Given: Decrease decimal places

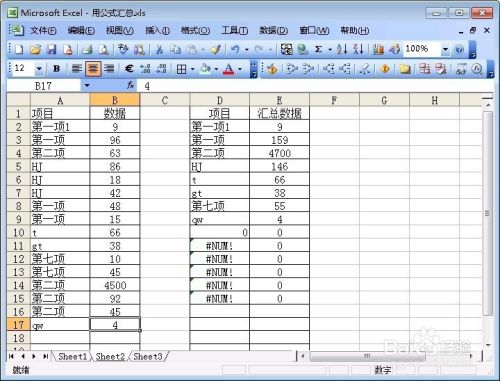Looking at the screenshot, I should click(x=162, y=69).
